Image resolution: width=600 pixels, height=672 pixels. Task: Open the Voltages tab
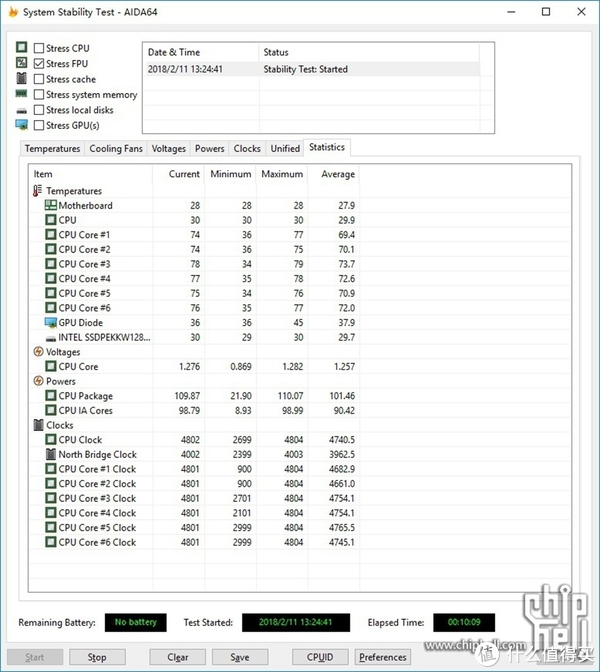[x=168, y=149]
